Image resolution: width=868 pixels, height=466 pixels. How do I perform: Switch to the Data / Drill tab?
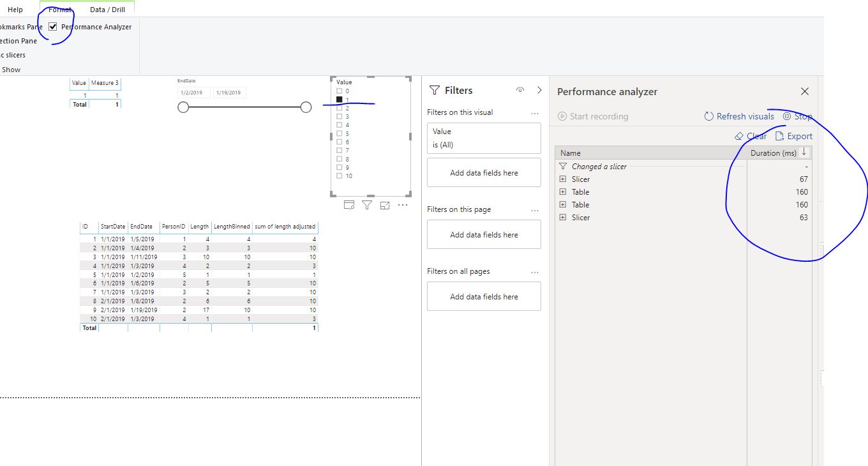pos(107,10)
